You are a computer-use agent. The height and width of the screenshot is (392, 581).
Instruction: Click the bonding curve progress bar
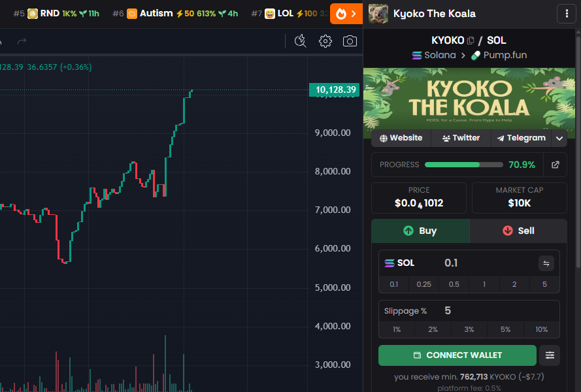(463, 165)
